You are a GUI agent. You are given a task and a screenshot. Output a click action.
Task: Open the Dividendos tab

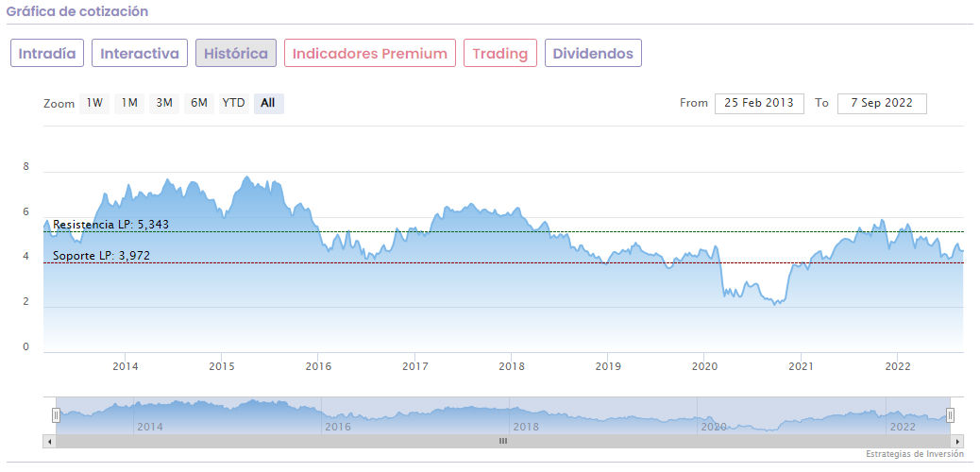(x=593, y=54)
